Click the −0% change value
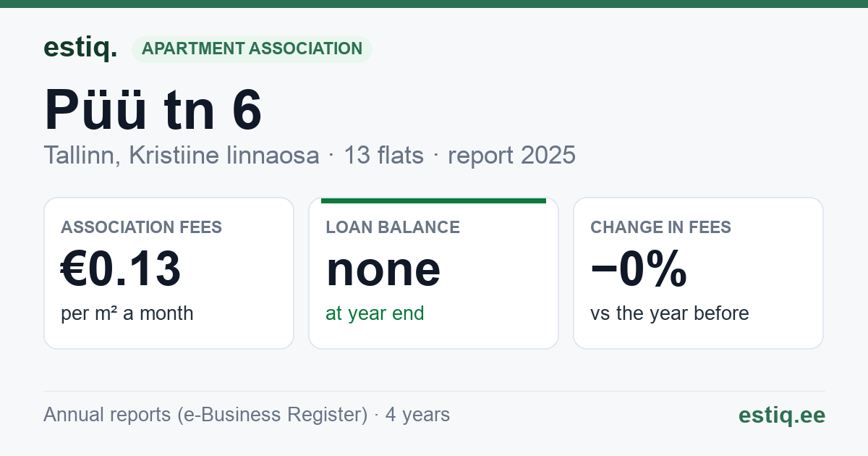This screenshot has height=456, width=868. pos(639,269)
